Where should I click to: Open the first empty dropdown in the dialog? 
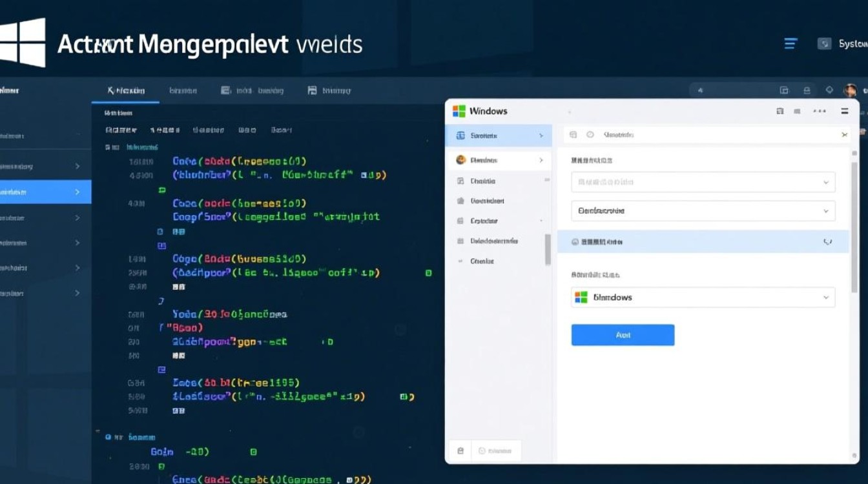tap(703, 182)
